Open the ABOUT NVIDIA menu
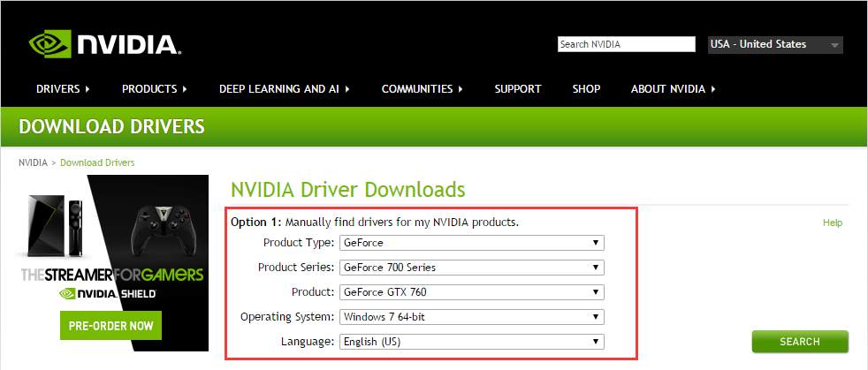The width and height of the screenshot is (868, 370). (x=674, y=89)
